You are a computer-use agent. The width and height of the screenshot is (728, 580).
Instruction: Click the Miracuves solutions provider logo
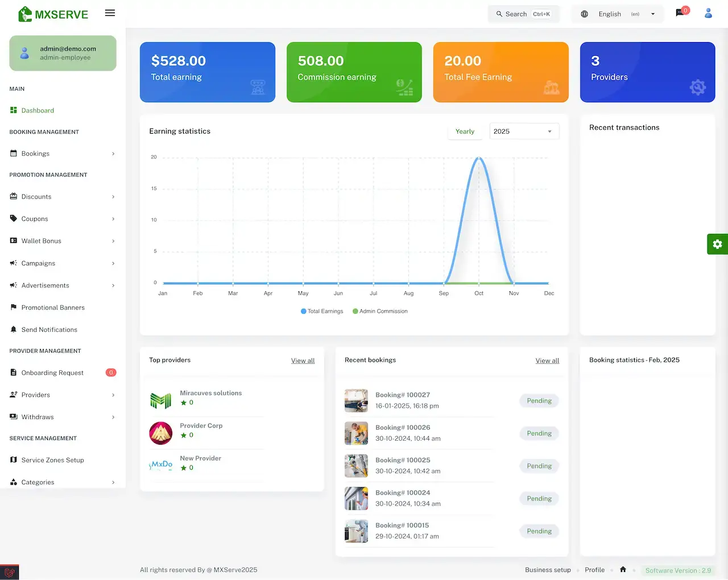161,401
